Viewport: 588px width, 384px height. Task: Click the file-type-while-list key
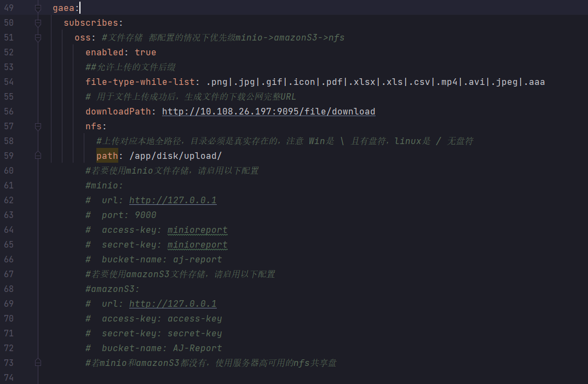point(140,82)
